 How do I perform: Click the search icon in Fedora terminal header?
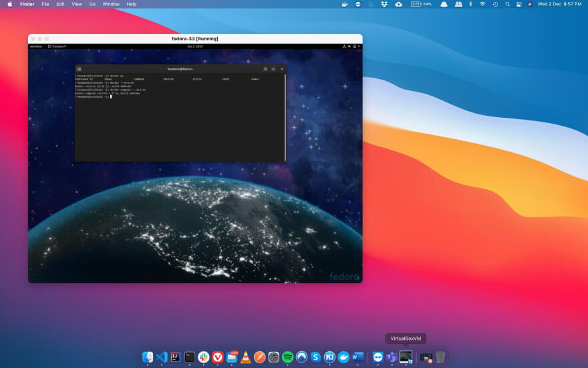265,69
